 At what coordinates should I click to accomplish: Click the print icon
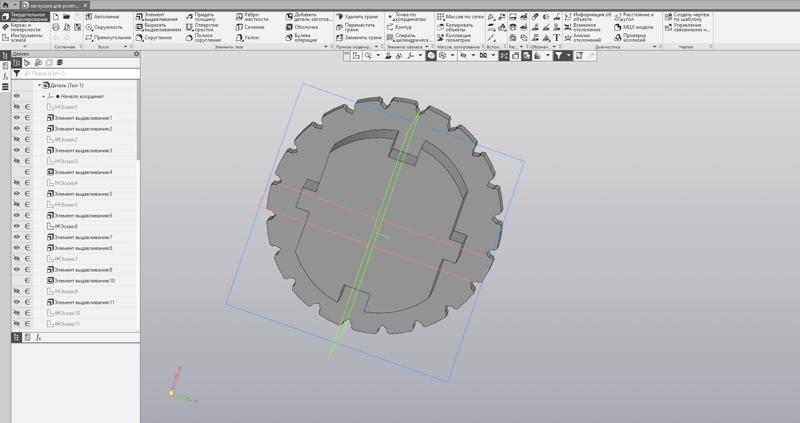point(56,27)
